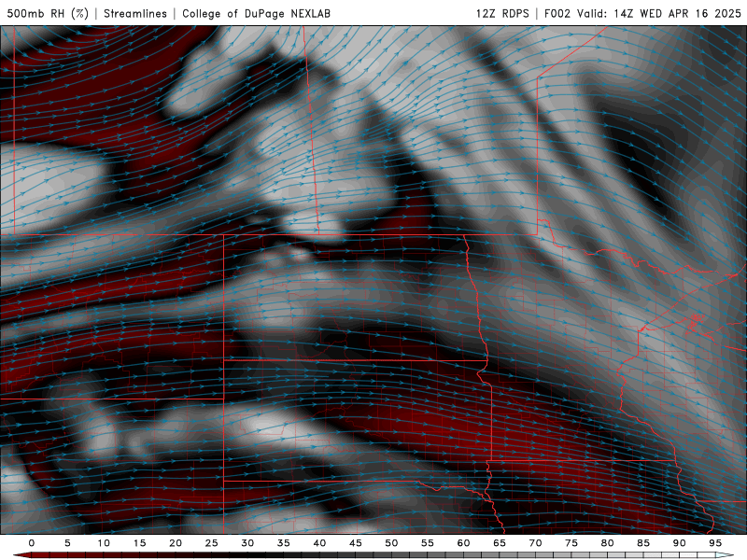
Task: Click the 20 label on color scale
Action: point(176,543)
